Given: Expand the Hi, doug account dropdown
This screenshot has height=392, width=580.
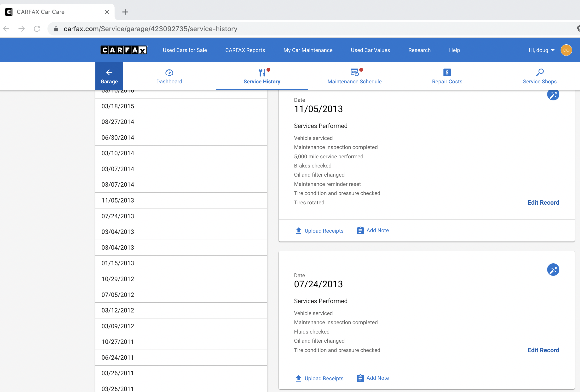Looking at the screenshot, I should point(541,50).
